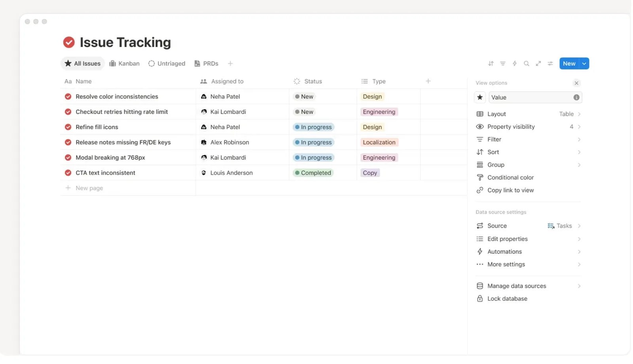Click checkmark icon for Modal breaking row
This screenshot has height=364, width=633.
(x=68, y=157)
